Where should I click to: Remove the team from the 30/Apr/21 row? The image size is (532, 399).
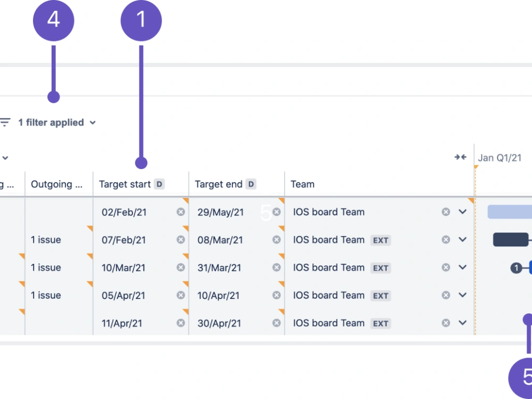click(446, 322)
